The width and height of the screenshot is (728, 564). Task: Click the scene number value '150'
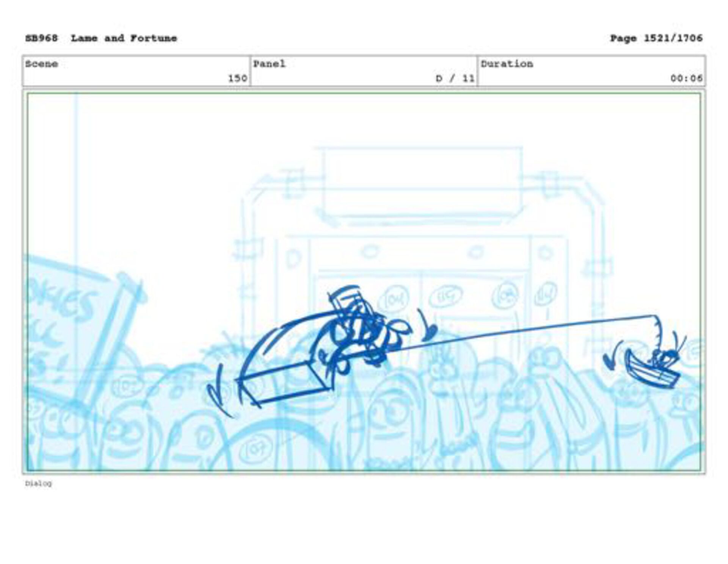(238, 79)
